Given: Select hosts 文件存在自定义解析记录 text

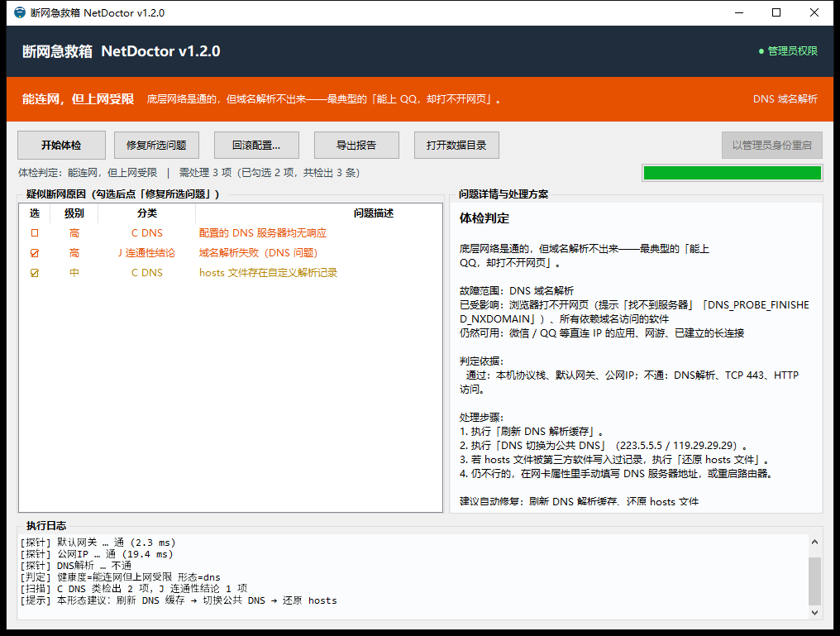Looking at the screenshot, I should (x=269, y=273).
